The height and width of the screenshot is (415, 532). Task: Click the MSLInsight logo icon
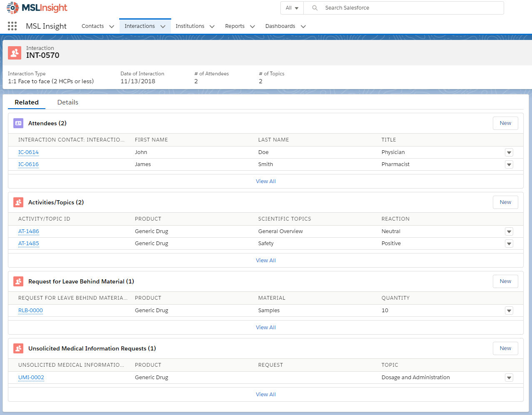point(13,7)
